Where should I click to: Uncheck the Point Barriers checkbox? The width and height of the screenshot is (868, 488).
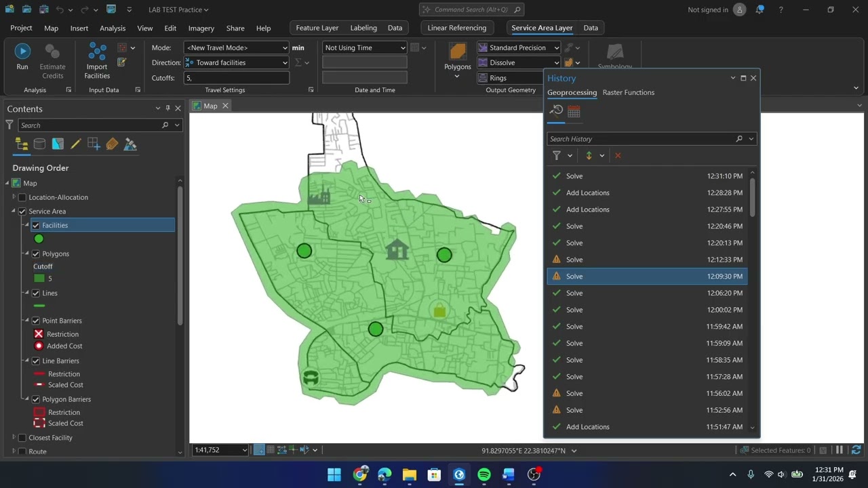[x=36, y=321]
